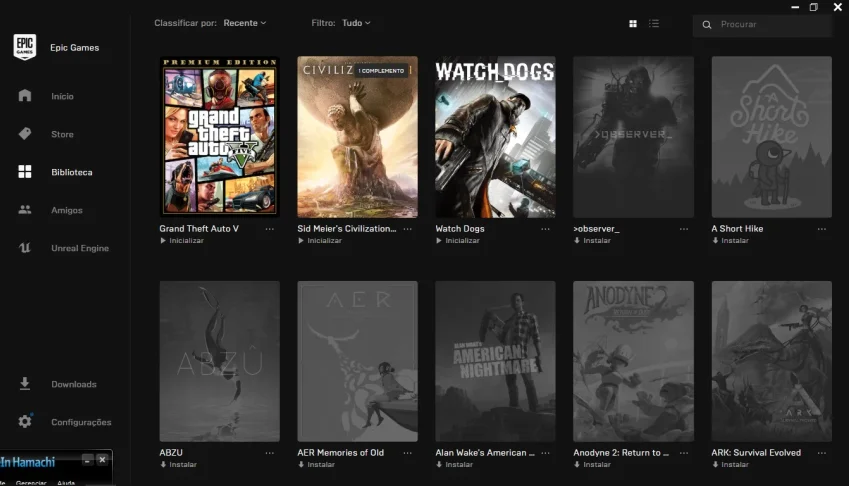Open Downloads section label

coord(74,384)
